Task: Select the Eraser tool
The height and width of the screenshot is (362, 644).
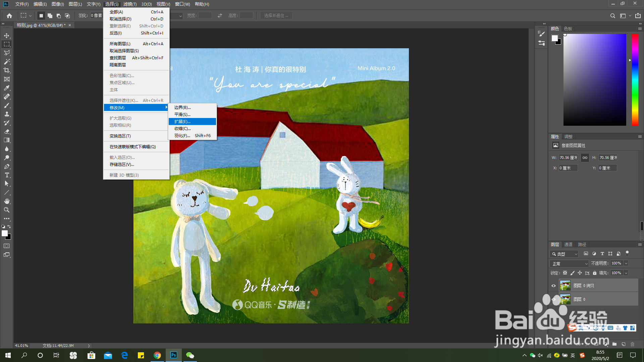Action: (x=7, y=131)
